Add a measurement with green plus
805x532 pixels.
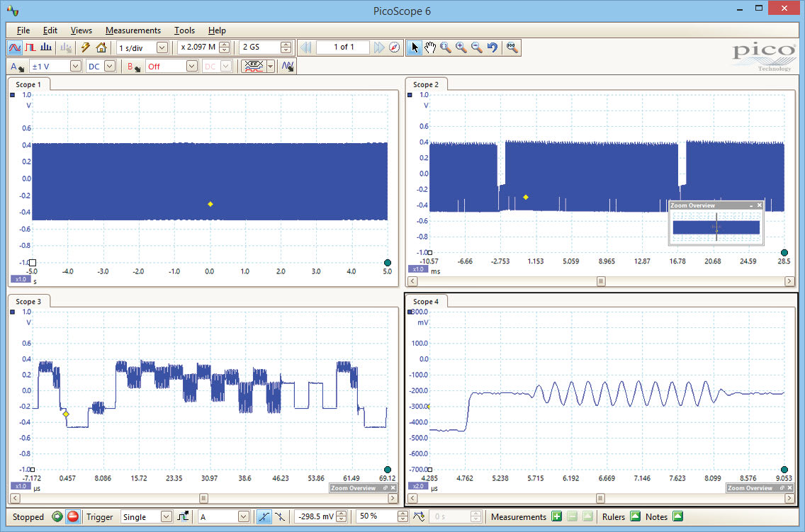(x=556, y=516)
